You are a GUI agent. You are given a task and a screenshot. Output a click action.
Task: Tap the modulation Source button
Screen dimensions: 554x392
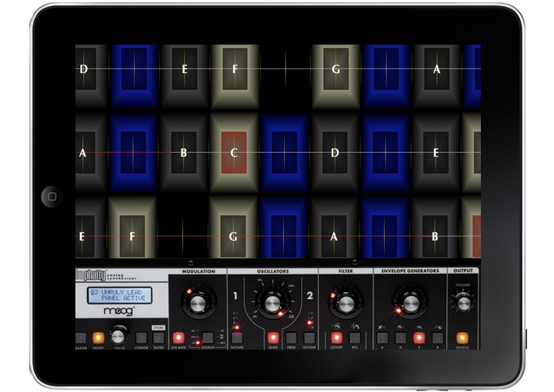[208, 338]
